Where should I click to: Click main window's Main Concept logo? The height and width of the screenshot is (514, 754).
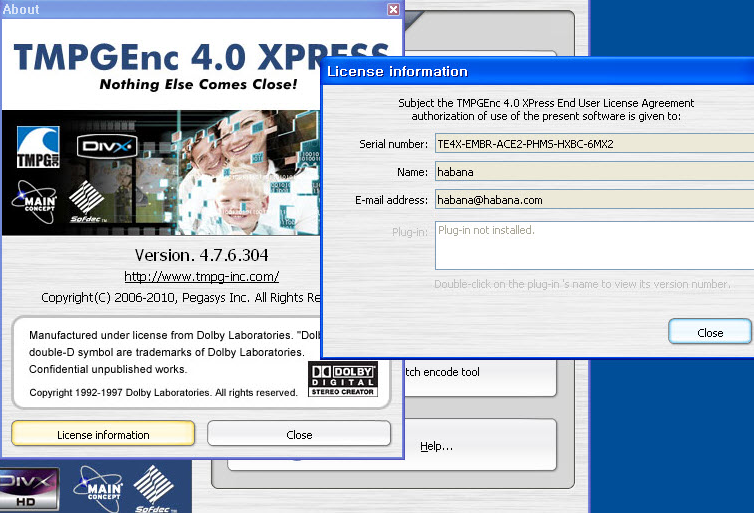click(98, 490)
